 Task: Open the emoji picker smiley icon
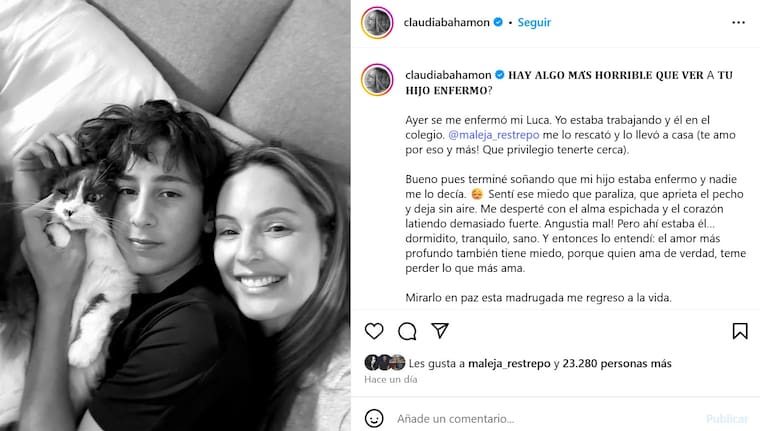tap(374, 418)
